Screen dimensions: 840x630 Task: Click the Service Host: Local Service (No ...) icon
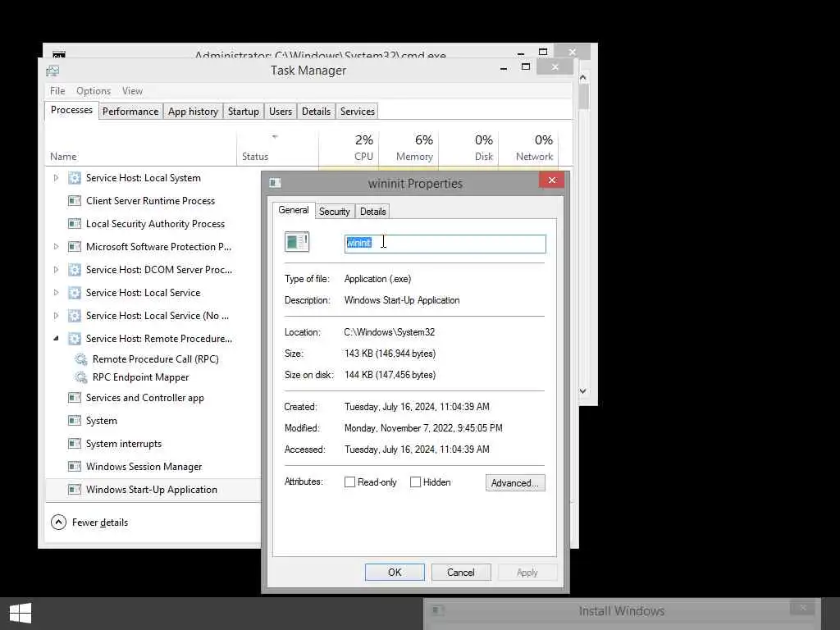pos(75,316)
